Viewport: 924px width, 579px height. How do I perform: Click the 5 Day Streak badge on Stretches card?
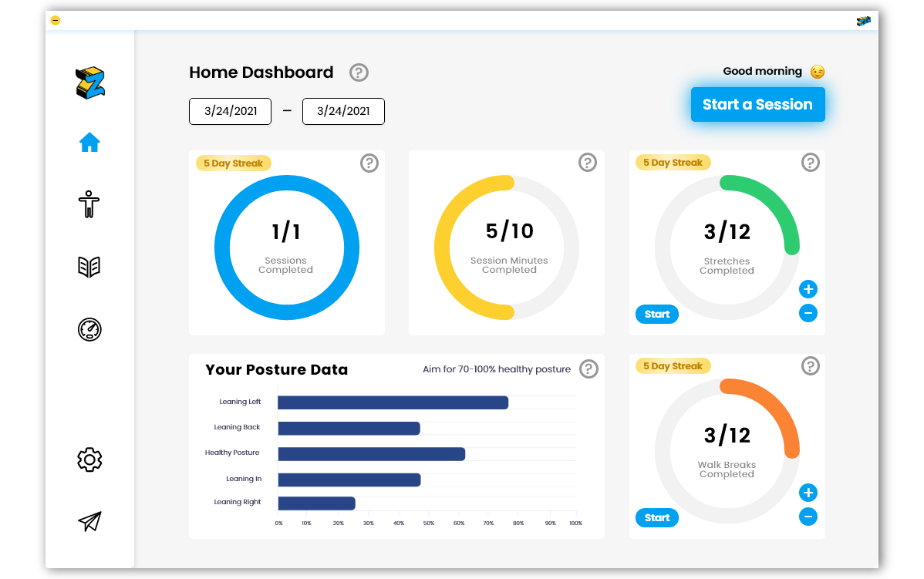tap(673, 163)
